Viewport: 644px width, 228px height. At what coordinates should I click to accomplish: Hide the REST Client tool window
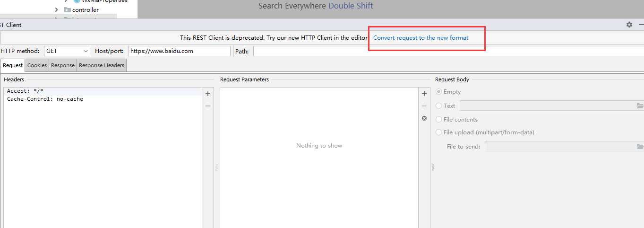[641, 25]
